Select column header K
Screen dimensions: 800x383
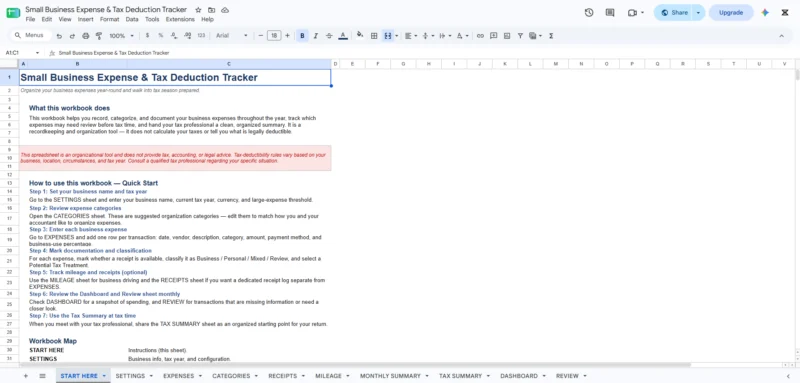coord(505,64)
